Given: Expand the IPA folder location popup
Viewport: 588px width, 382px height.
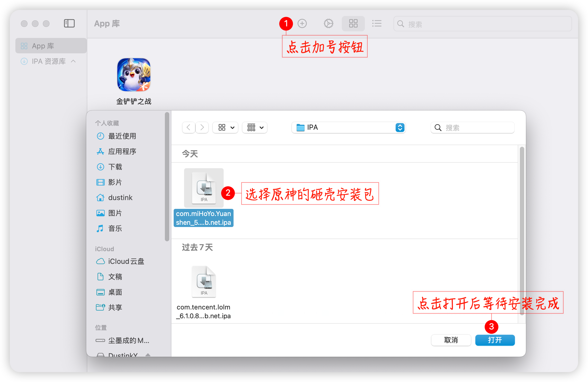Looking at the screenshot, I should point(400,128).
